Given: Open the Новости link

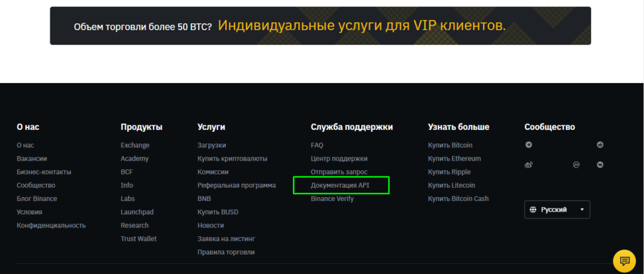Looking at the screenshot, I should tap(211, 225).
